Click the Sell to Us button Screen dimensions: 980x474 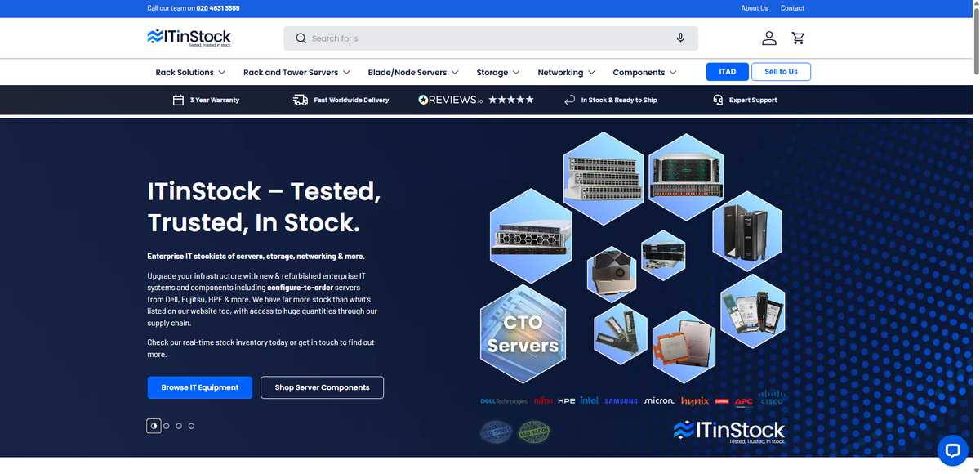pos(781,72)
